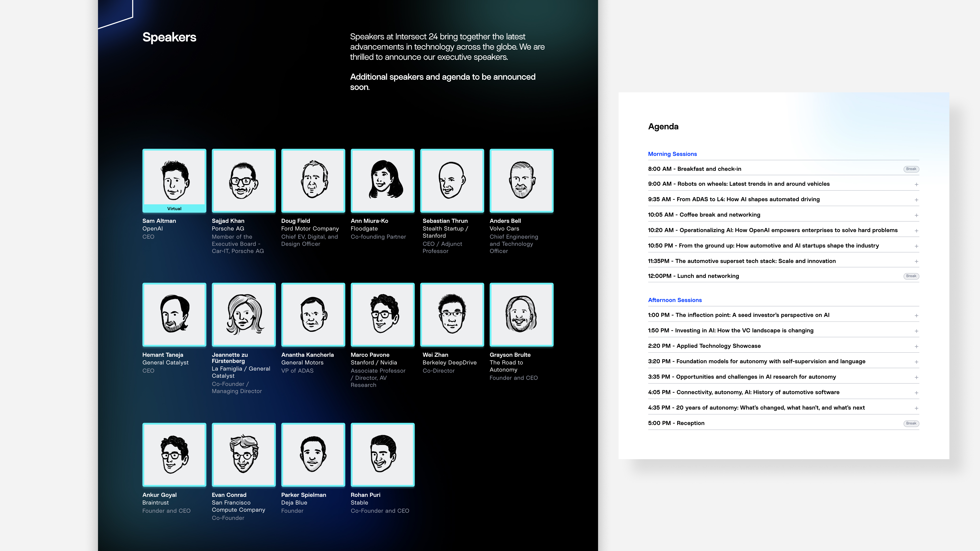The width and height of the screenshot is (980, 551).
Task: Open Wei Zhan's portrait
Action: [452, 314]
